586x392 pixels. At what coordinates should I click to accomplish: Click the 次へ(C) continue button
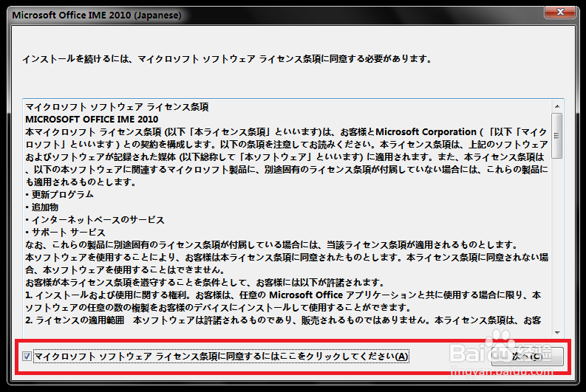point(528,356)
